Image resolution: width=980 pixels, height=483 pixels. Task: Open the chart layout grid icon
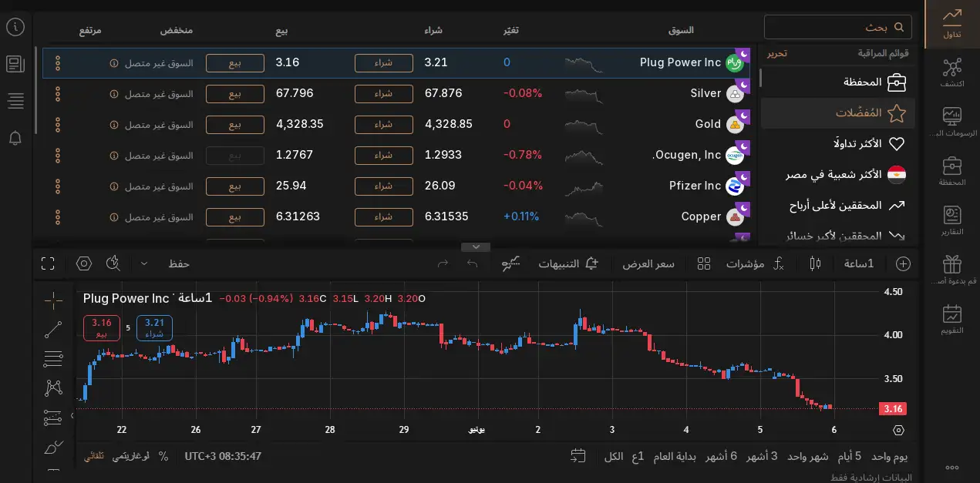tap(703, 263)
